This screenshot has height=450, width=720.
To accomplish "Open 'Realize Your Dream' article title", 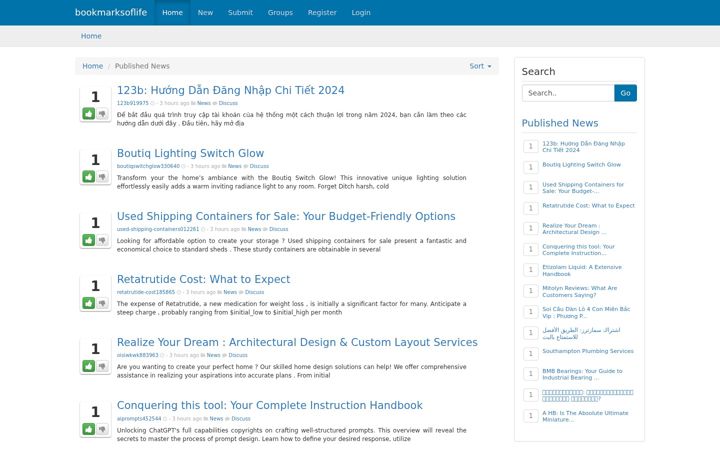I will click(x=297, y=342).
